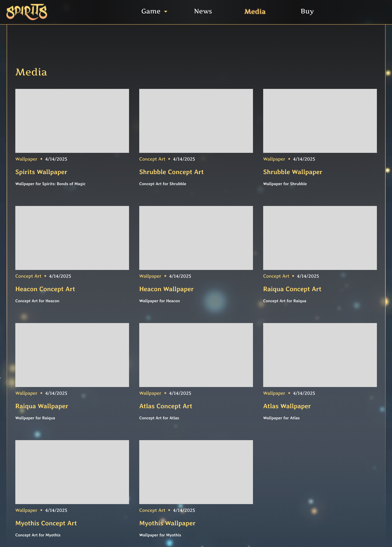The image size is (392, 547).
Task: Click the Raiqua Concept Art title
Action: 292,289
